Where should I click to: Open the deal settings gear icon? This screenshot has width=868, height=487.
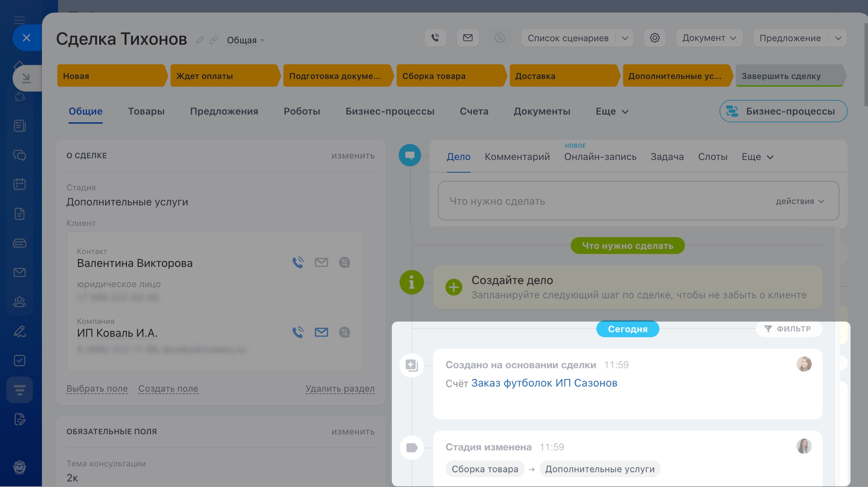tap(654, 38)
